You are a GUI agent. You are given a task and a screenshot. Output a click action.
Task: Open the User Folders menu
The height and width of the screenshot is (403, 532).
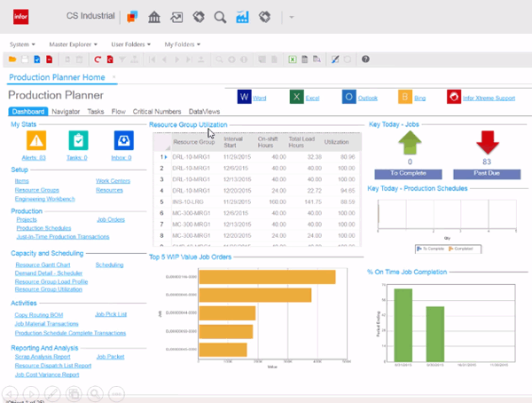(130, 44)
